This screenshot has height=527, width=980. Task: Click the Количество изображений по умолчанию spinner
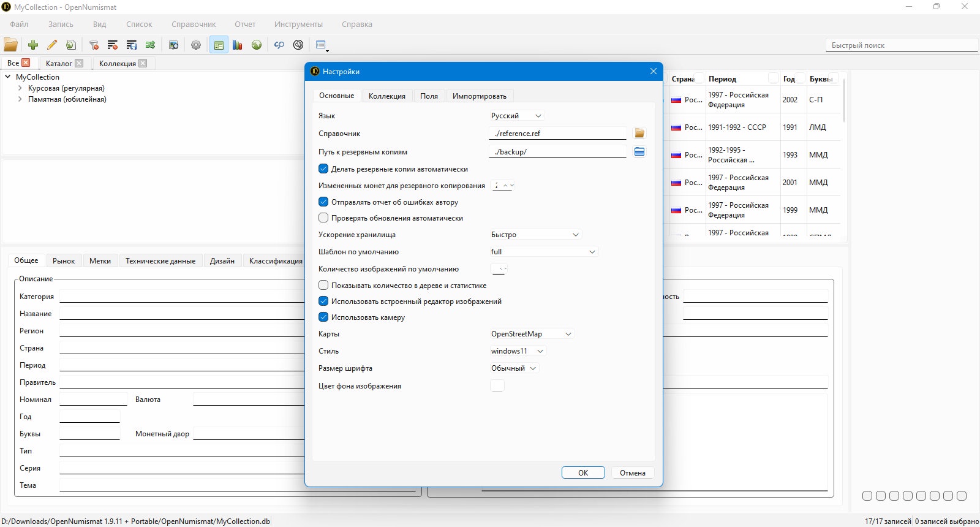[499, 268]
